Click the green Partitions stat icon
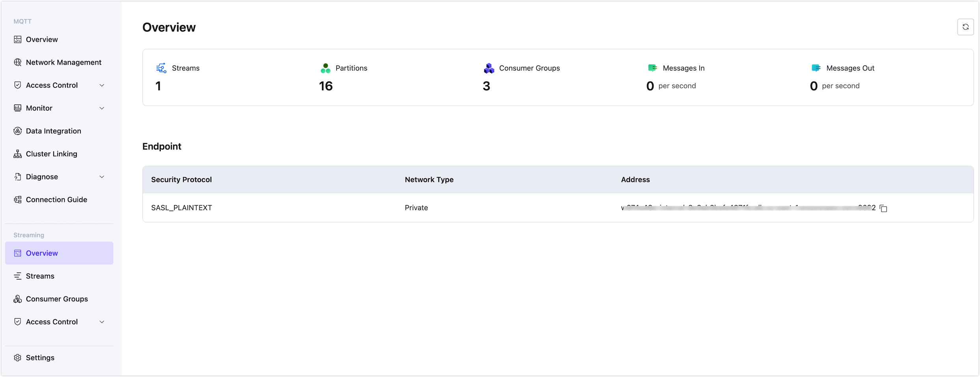The image size is (980, 377). pos(325,68)
